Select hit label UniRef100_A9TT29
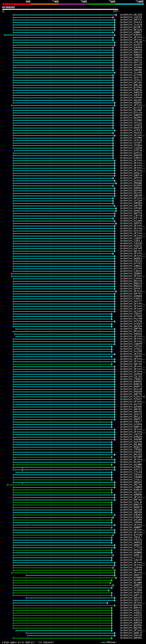Screen dimensions: 146x644 click(x=131, y=63)
